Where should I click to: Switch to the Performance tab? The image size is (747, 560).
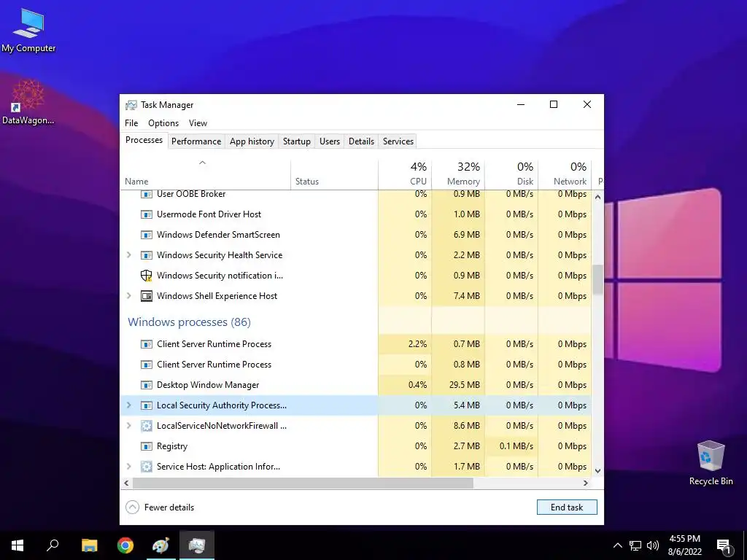point(196,141)
